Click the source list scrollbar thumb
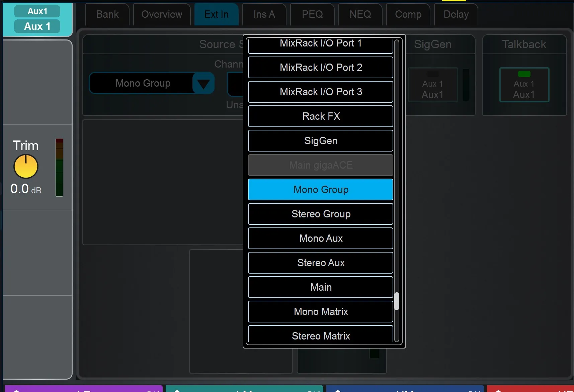The height and width of the screenshot is (392, 574). [x=397, y=301]
